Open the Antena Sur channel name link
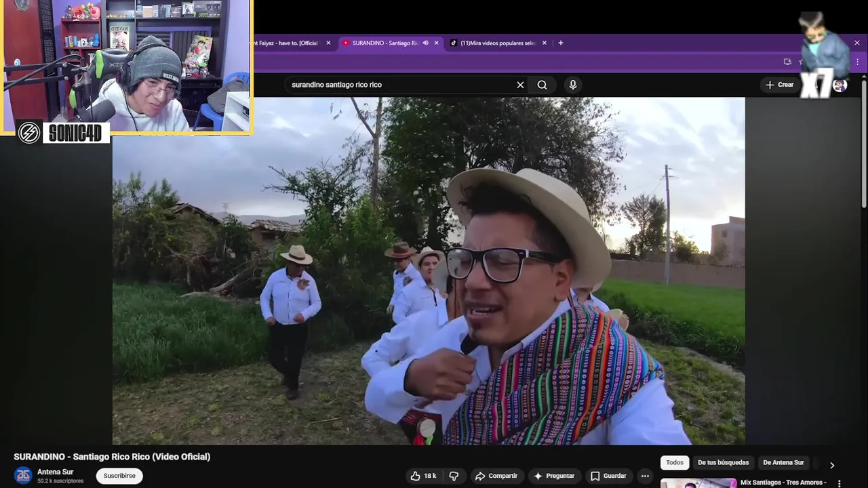The width and height of the screenshot is (868, 488). pyautogui.click(x=56, y=472)
